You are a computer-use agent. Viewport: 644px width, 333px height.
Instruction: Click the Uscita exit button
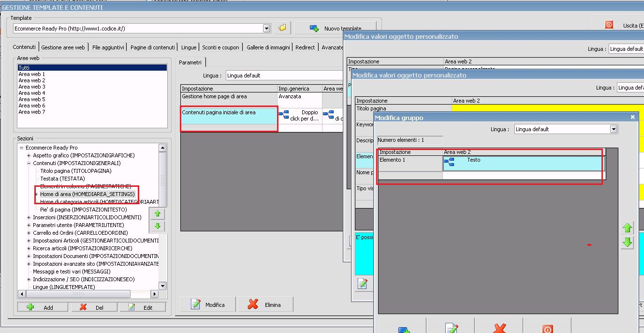(618, 25)
